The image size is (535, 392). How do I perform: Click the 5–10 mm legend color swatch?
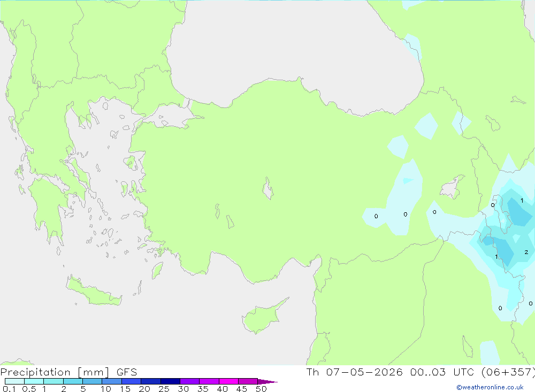[92, 381]
